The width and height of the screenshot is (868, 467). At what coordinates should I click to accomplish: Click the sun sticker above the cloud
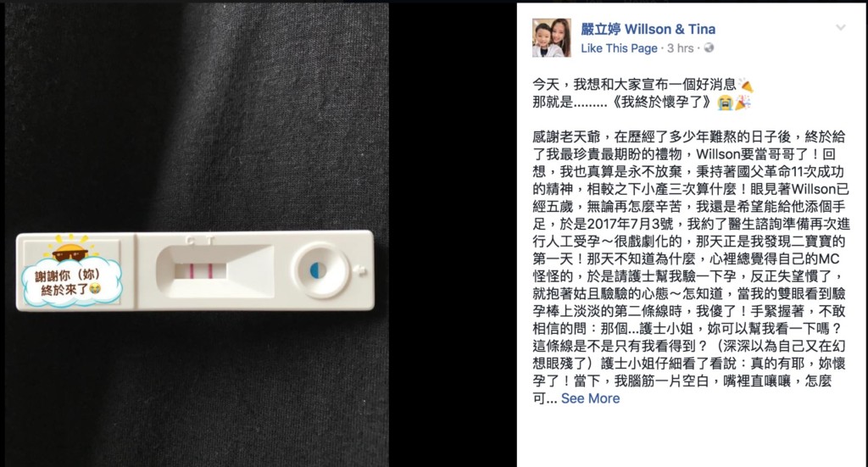[x=70, y=247]
